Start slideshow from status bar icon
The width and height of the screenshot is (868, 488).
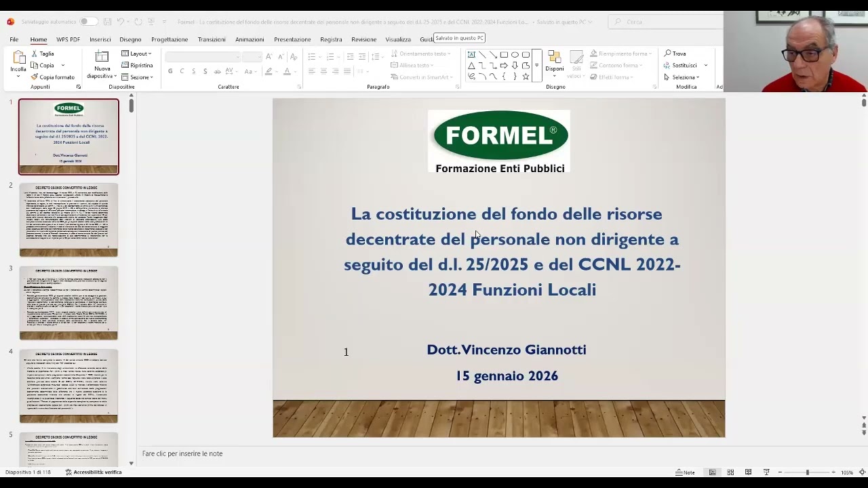(x=766, y=472)
